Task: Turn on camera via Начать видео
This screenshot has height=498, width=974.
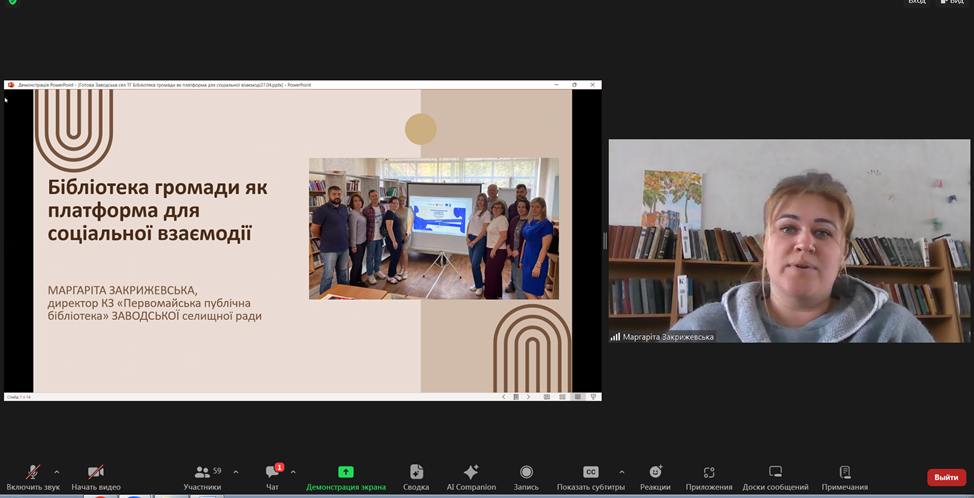Action: click(96, 478)
